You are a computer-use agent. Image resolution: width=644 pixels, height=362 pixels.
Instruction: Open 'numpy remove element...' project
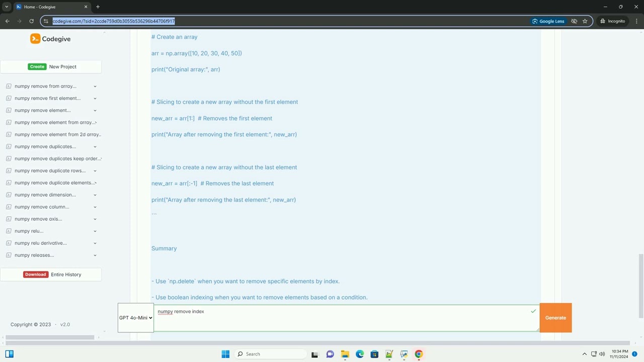43,110
